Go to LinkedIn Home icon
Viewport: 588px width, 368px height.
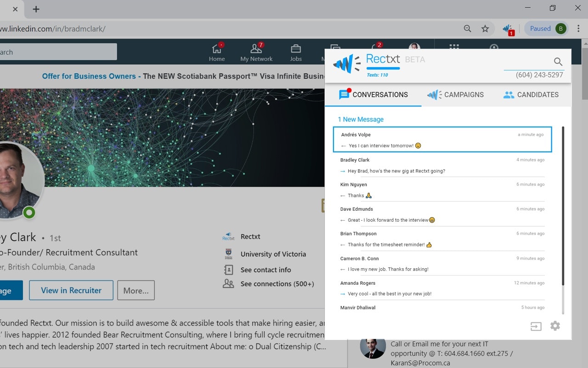click(217, 52)
